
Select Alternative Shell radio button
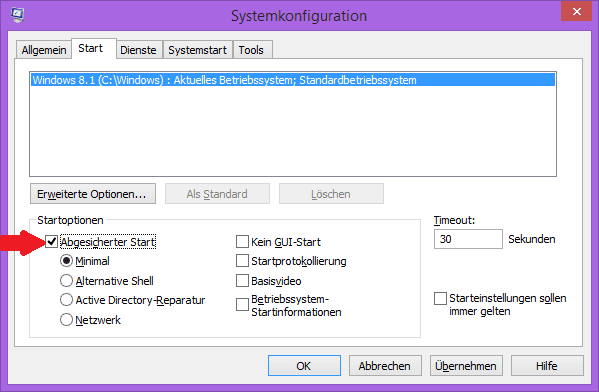coord(66,281)
